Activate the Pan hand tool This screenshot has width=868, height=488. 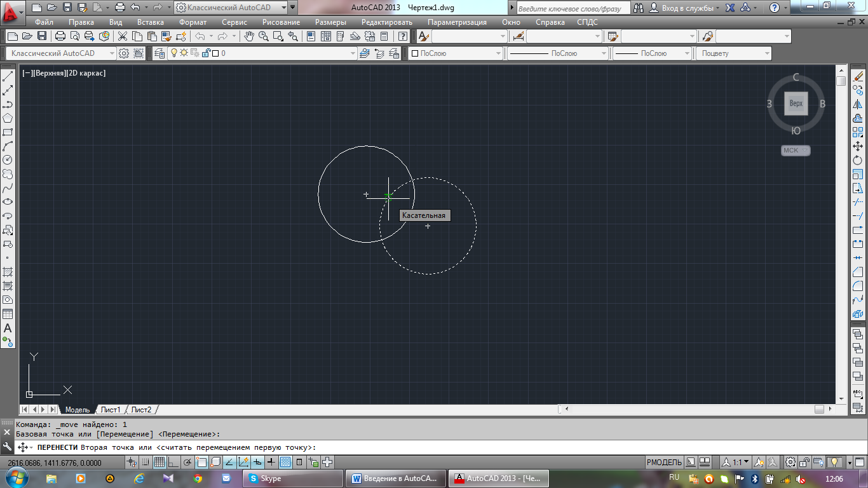pyautogui.click(x=250, y=36)
